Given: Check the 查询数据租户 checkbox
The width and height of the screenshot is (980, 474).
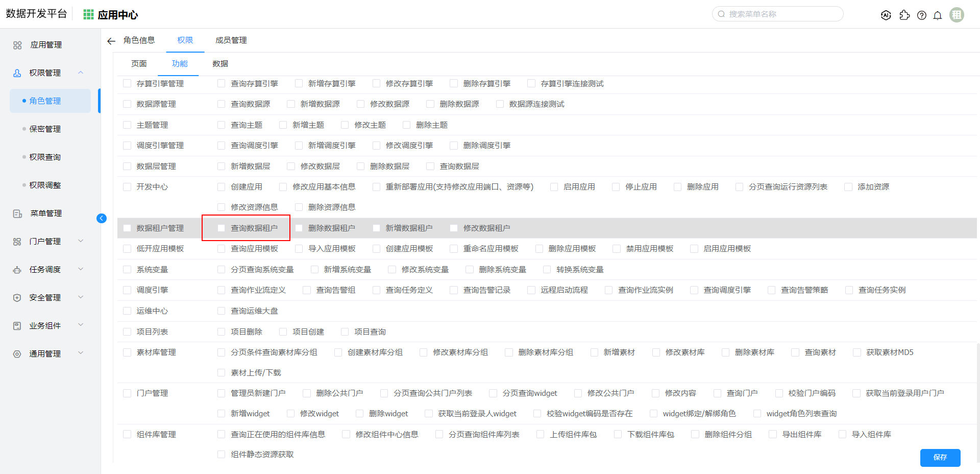Looking at the screenshot, I should tap(222, 228).
